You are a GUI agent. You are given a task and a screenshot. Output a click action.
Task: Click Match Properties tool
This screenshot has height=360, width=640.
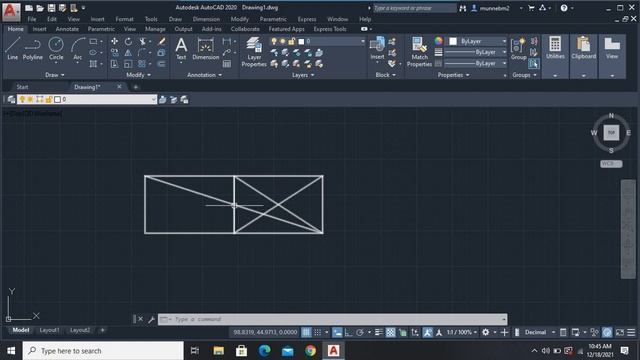[419, 51]
